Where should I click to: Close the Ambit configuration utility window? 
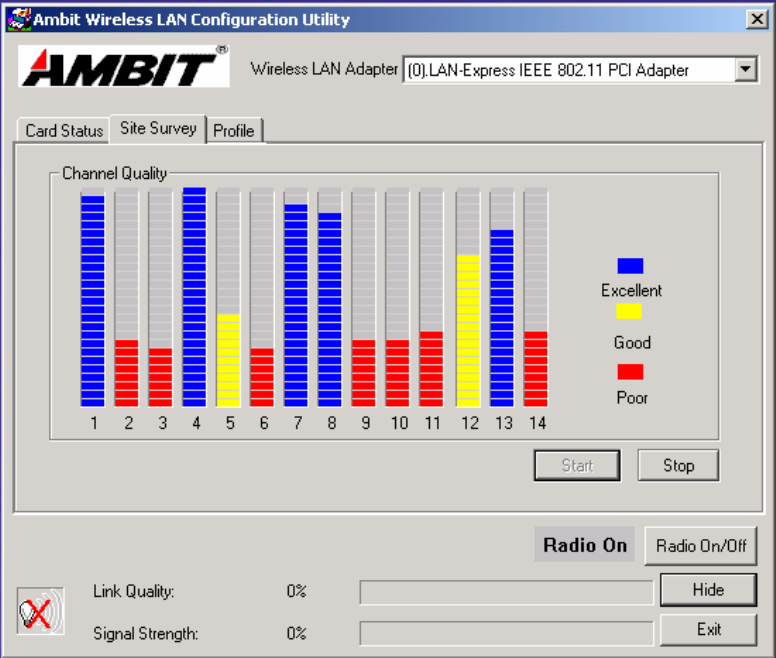pos(757,19)
